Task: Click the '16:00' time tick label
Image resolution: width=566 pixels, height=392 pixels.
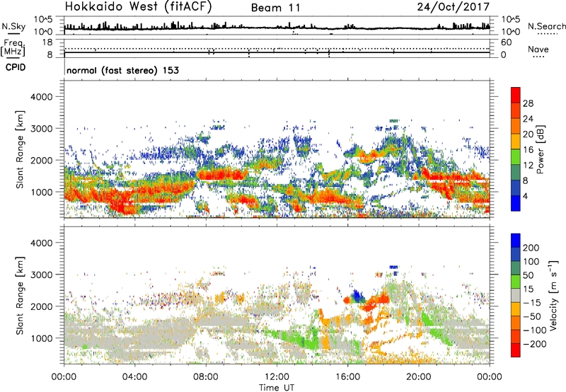Action: tap(347, 377)
